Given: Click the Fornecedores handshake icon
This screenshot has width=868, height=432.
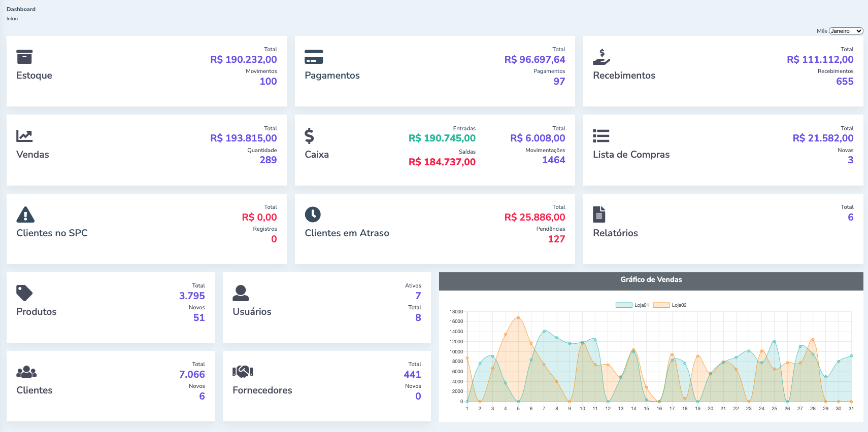Looking at the screenshot, I should coord(243,372).
